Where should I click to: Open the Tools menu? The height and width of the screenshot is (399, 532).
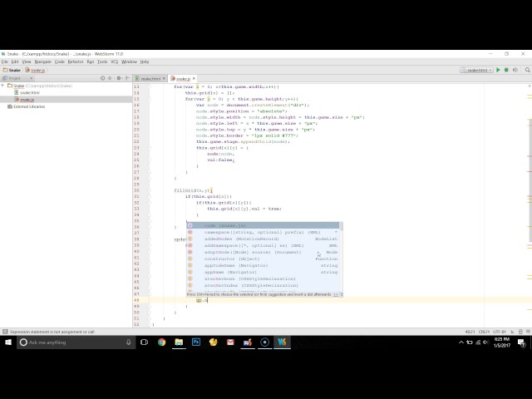coord(102,62)
